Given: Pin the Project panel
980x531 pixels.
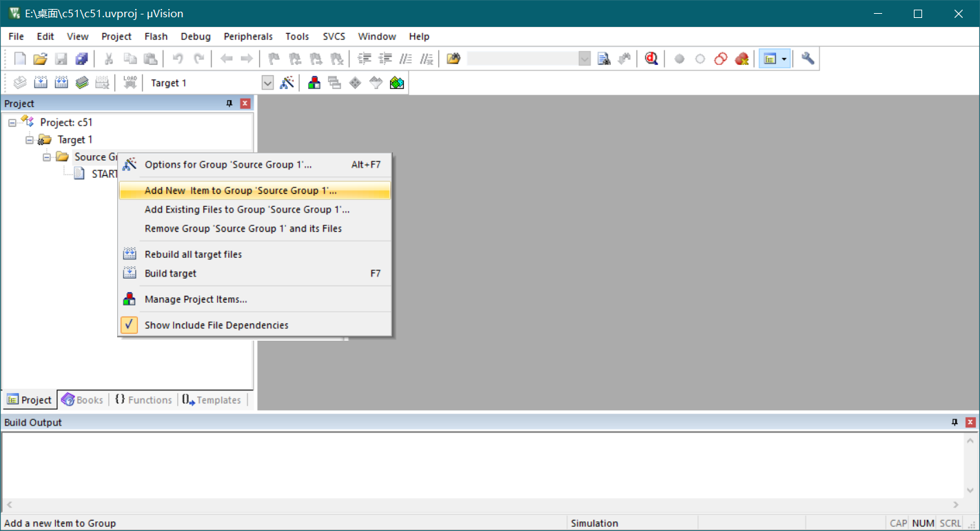Looking at the screenshot, I should pos(229,103).
